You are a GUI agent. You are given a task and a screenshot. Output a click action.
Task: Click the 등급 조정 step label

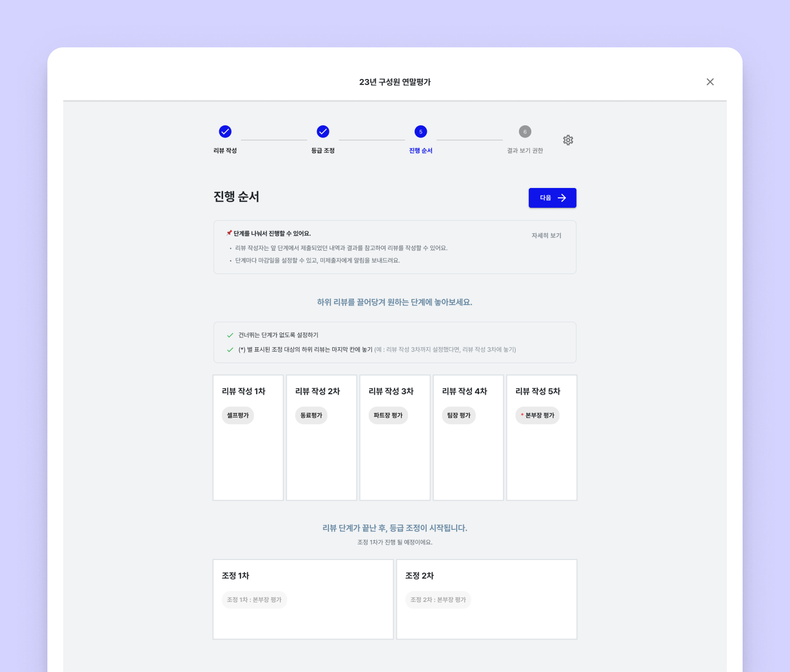click(x=323, y=150)
